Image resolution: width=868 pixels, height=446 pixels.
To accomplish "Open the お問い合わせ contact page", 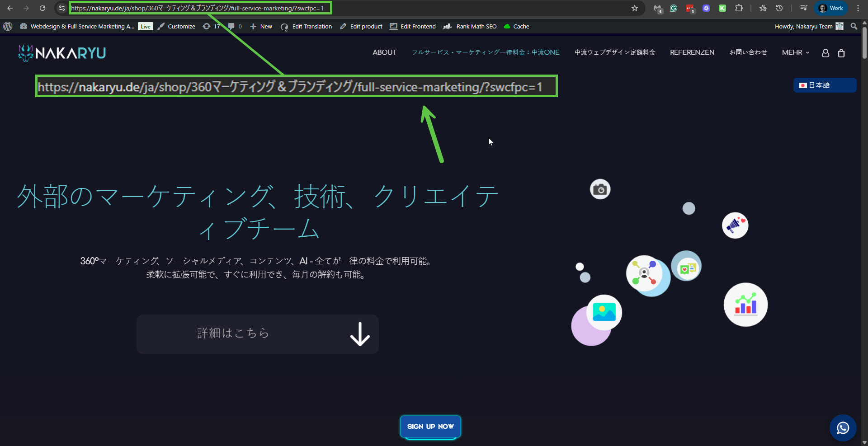I will coord(748,52).
